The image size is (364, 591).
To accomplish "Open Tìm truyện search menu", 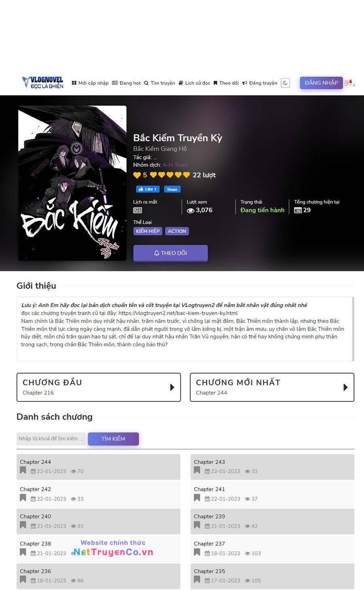I will (160, 83).
